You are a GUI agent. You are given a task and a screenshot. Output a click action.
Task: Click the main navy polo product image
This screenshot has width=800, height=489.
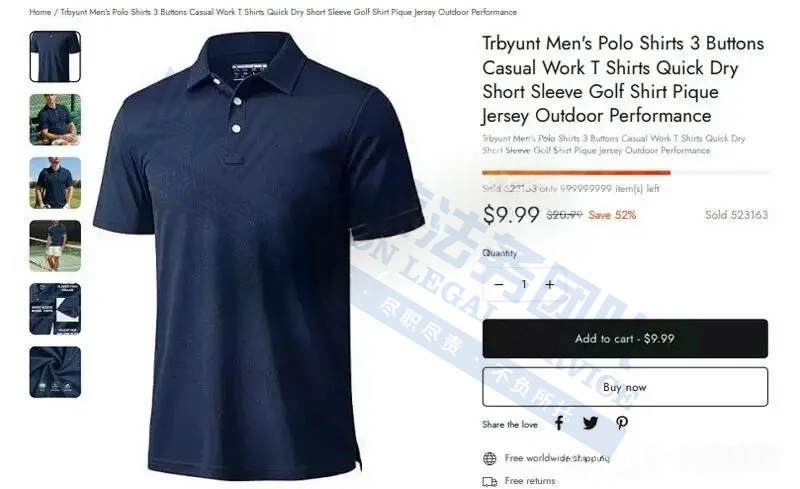point(259,255)
